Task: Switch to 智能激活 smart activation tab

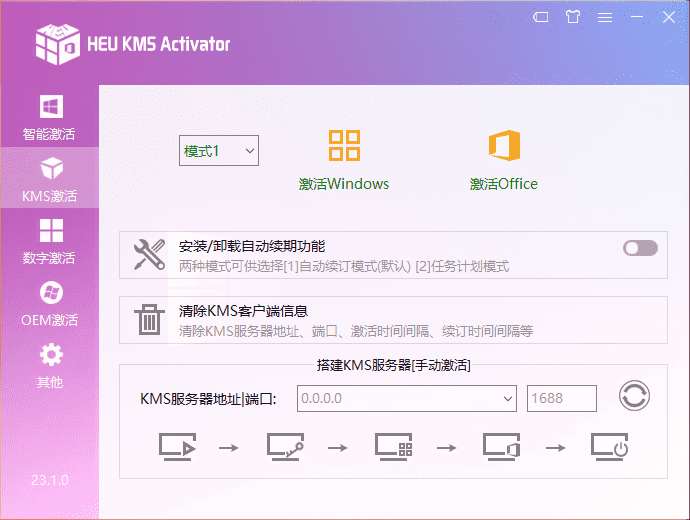Action: (x=49, y=117)
